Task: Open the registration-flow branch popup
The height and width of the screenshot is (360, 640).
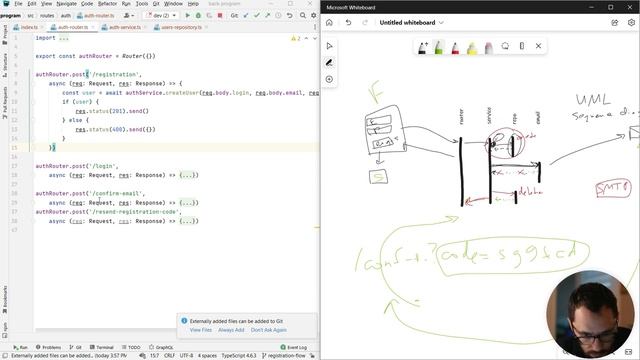Action: (283, 356)
